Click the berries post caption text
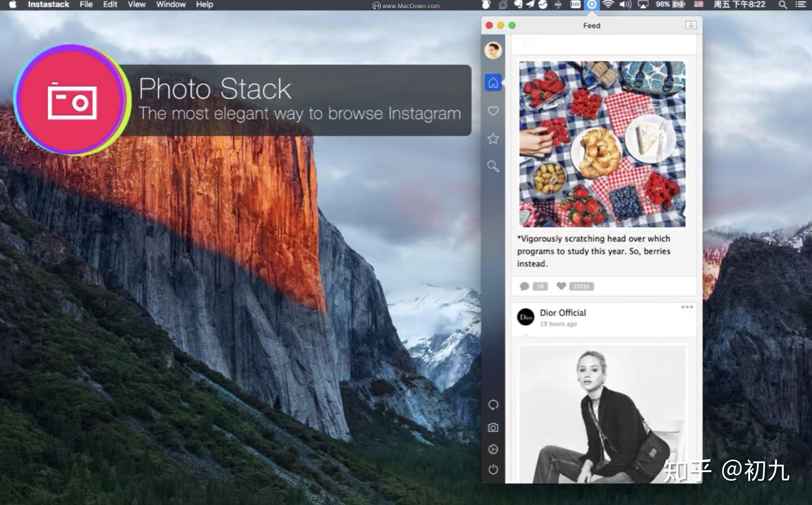This screenshot has width=812, height=505. click(593, 251)
